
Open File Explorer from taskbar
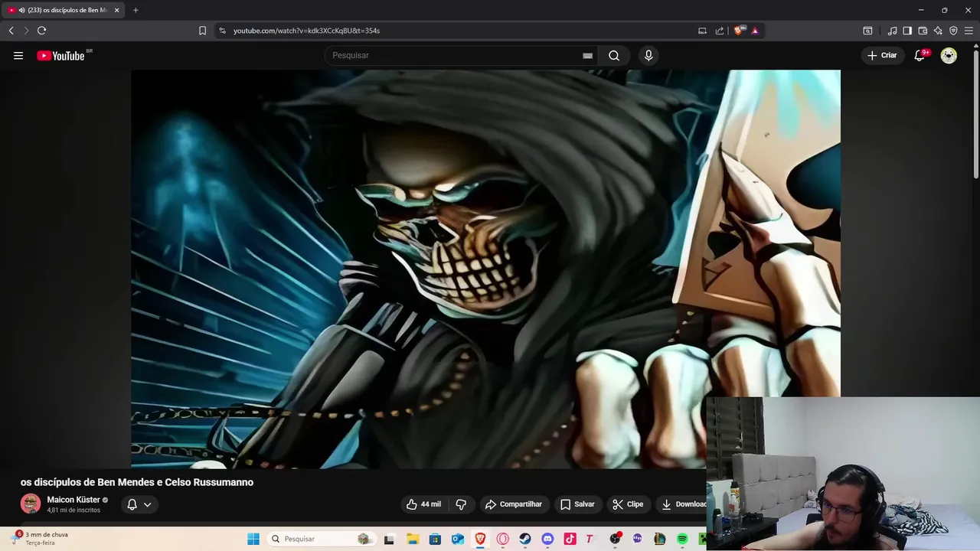click(x=412, y=539)
